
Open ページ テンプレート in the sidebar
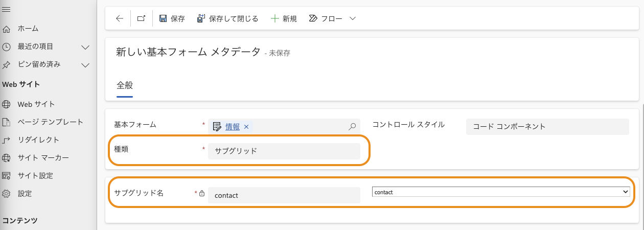(50, 122)
